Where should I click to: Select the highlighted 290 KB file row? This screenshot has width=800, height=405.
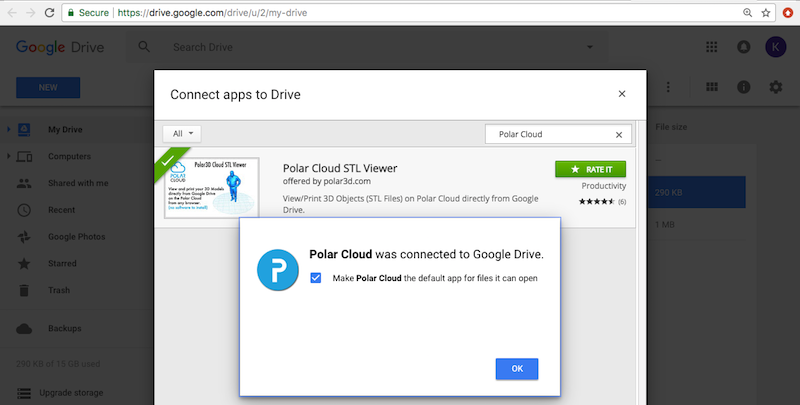click(x=696, y=192)
